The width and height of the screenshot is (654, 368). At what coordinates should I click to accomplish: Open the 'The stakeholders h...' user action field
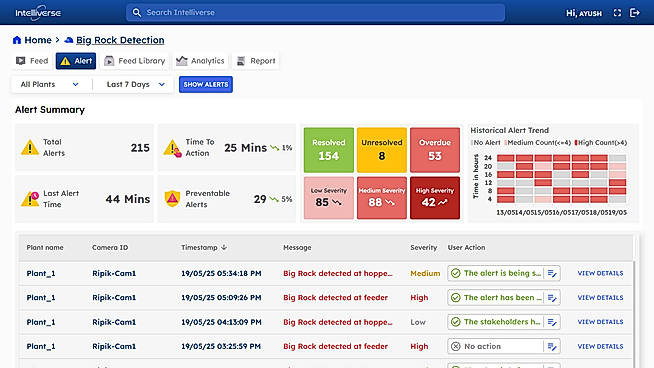pos(496,322)
